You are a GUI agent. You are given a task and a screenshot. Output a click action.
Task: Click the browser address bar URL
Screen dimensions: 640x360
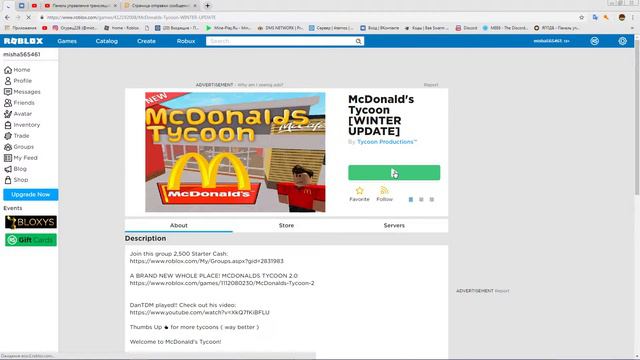131,18
